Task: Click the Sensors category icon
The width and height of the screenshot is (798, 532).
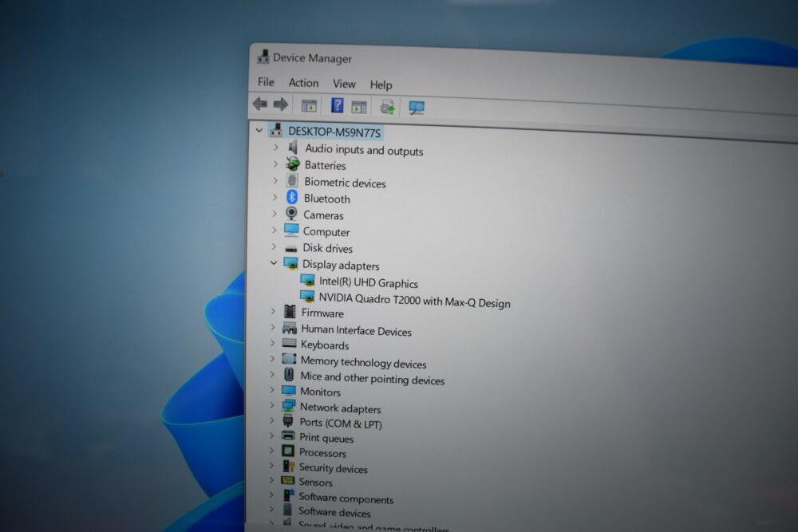Action: (x=287, y=480)
